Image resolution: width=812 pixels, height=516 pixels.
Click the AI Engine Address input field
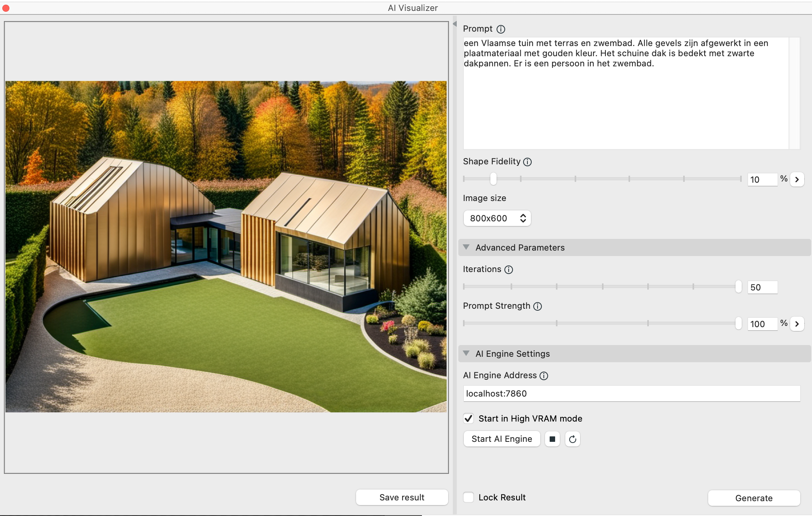click(631, 393)
